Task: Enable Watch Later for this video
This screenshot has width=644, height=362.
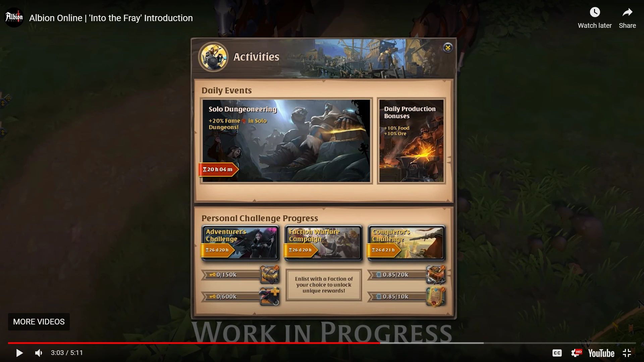Action: 594,12
